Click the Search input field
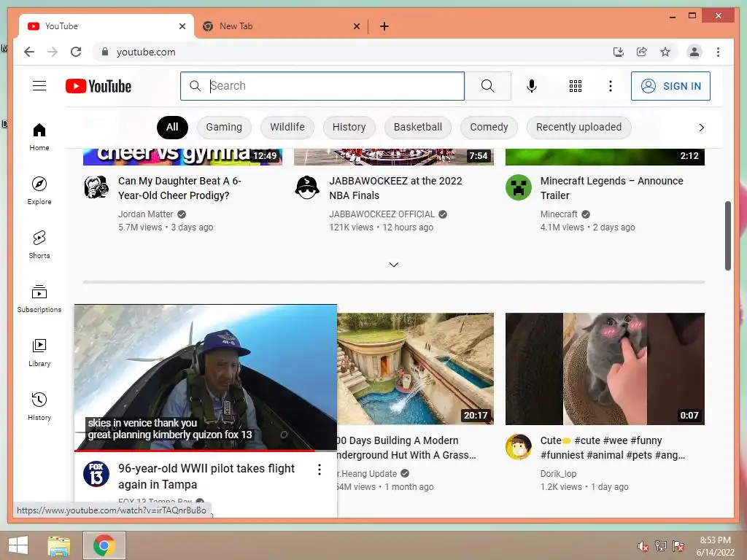747x560 pixels. pos(322,86)
